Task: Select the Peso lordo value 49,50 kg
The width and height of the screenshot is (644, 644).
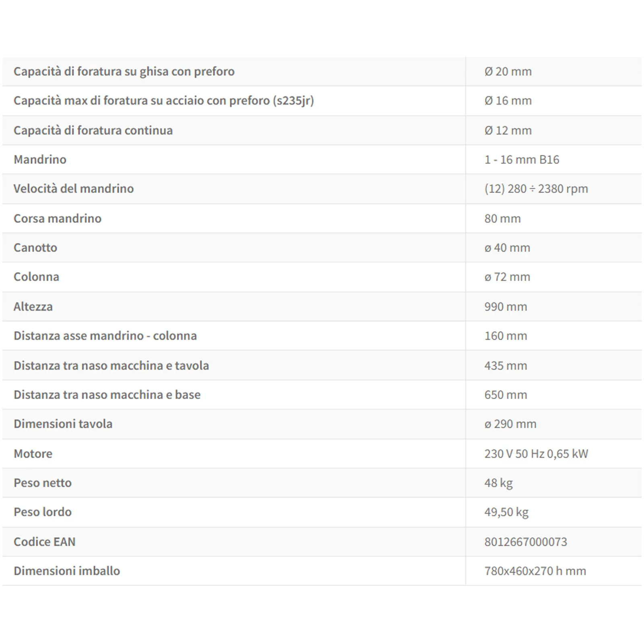Action: 506,512
